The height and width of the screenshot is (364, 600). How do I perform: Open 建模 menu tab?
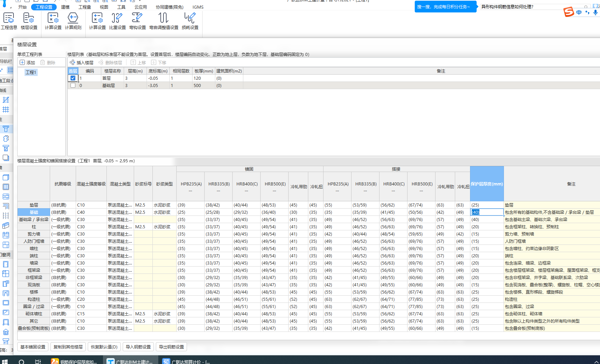[65, 7]
